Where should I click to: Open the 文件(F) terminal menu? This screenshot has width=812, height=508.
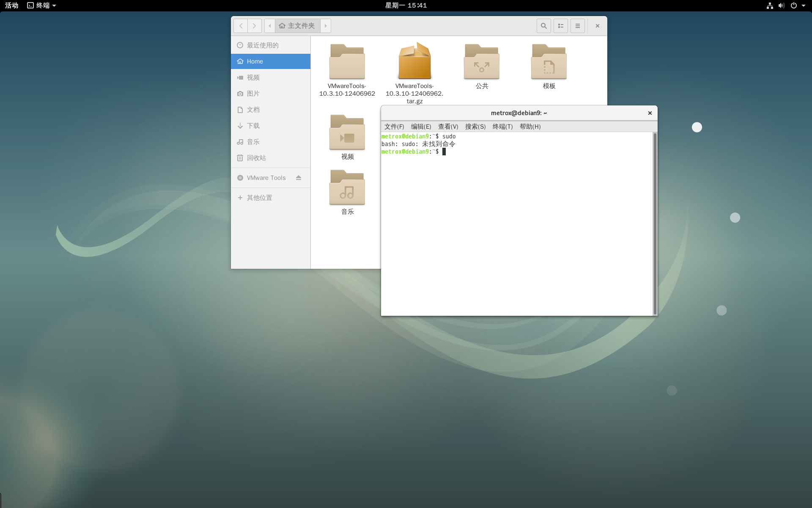coord(394,127)
